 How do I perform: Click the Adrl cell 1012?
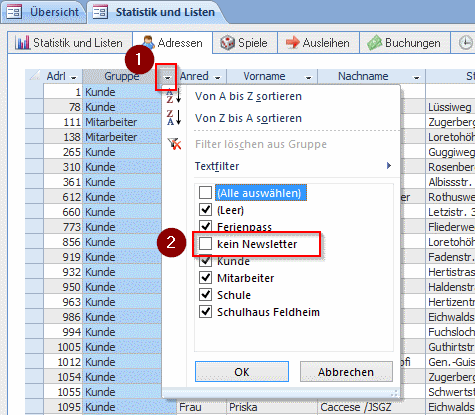(63, 362)
